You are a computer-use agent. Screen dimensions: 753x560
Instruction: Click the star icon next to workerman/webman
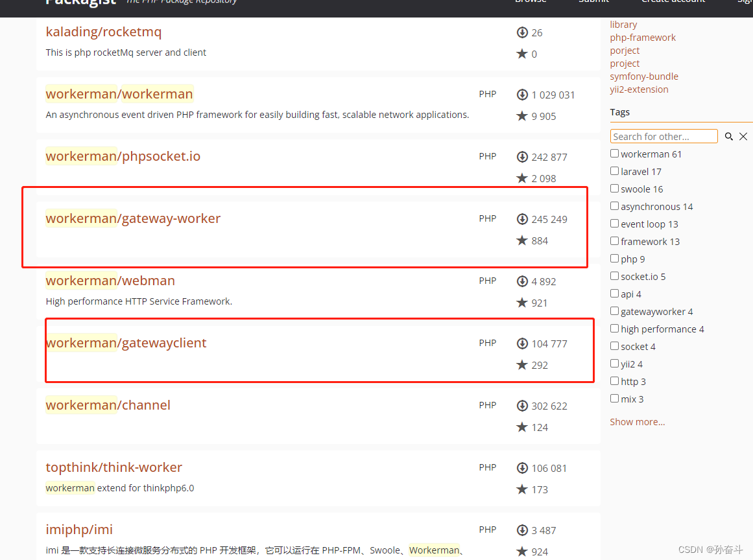(522, 303)
